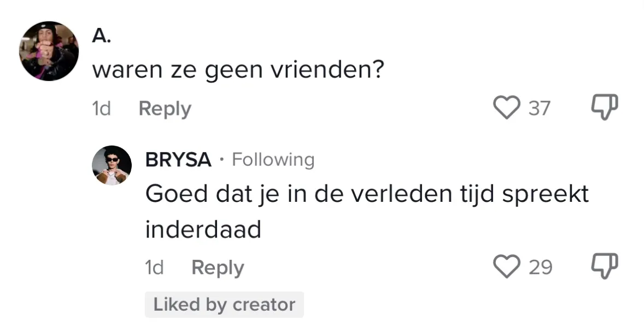The width and height of the screenshot is (644, 326).
Task: Reply to BRYSA's comment
Action: [x=217, y=267]
